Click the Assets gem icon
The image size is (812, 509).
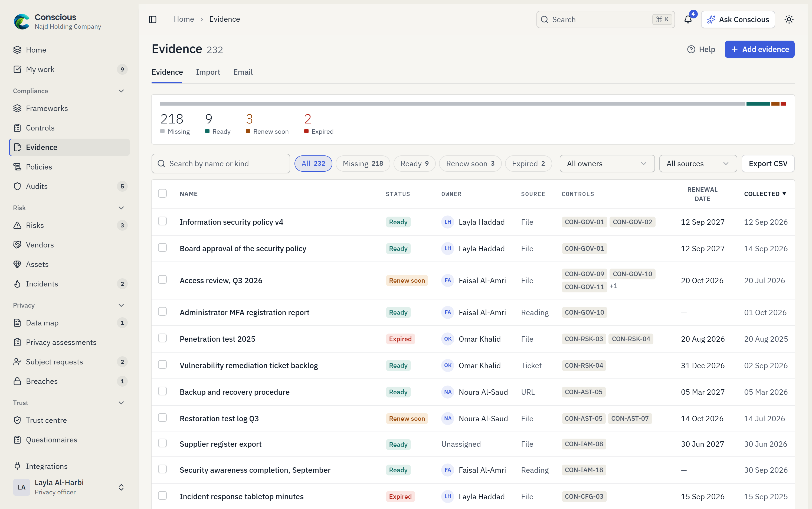click(17, 265)
